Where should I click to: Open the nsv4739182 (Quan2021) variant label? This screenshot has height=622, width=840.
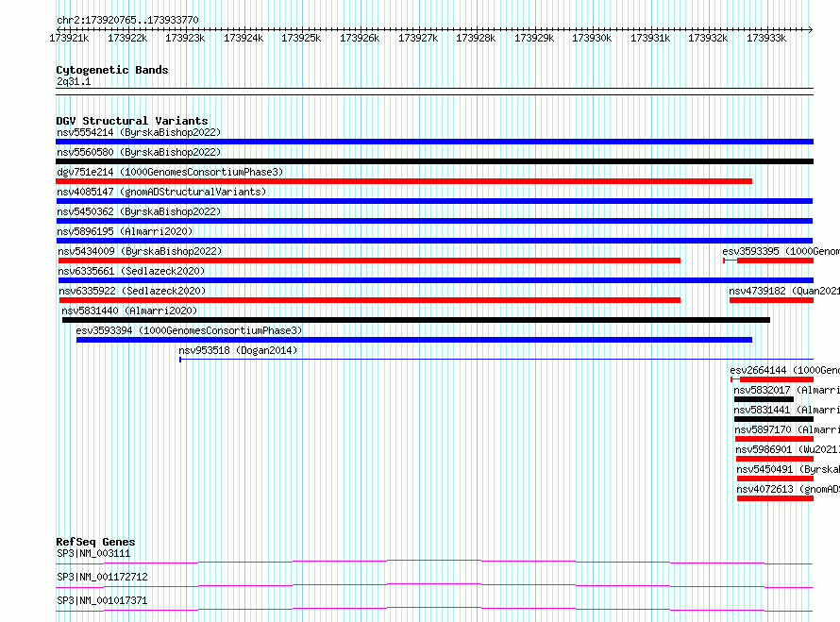click(784, 291)
